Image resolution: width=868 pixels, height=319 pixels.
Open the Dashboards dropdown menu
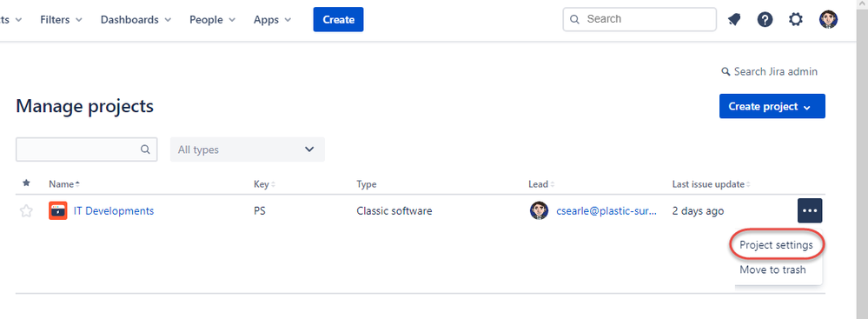136,19
